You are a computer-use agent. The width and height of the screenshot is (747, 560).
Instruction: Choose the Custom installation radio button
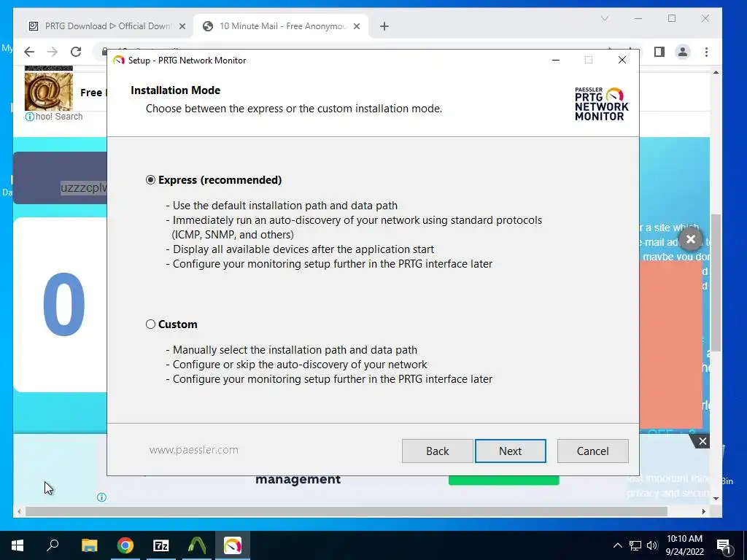pyautogui.click(x=150, y=324)
